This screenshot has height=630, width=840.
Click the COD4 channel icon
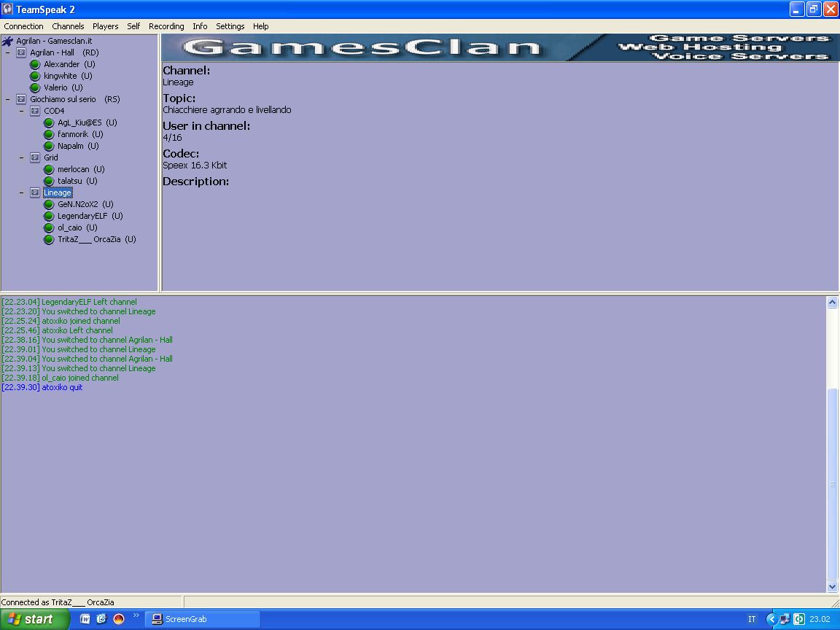35,111
